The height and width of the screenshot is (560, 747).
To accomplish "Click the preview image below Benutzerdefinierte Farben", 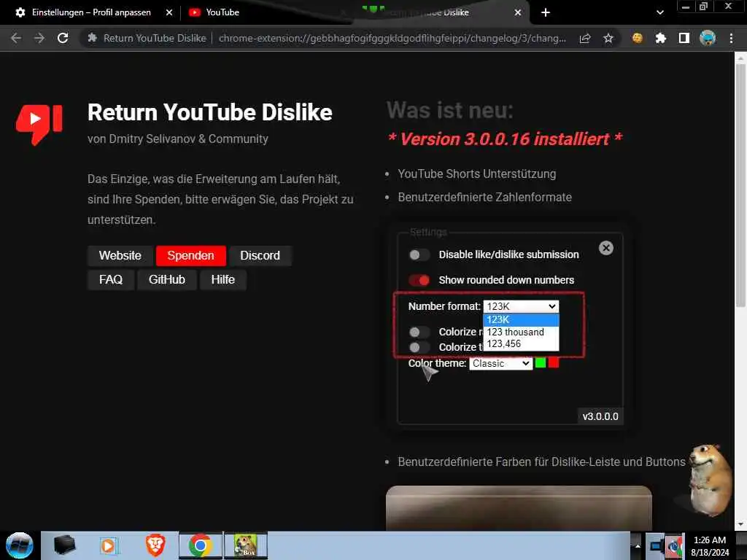I will (x=519, y=507).
